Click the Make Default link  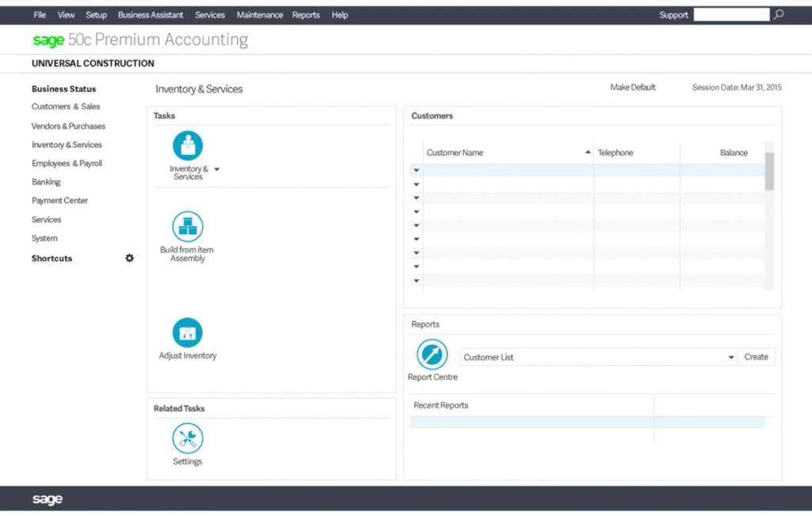click(633, 87)
